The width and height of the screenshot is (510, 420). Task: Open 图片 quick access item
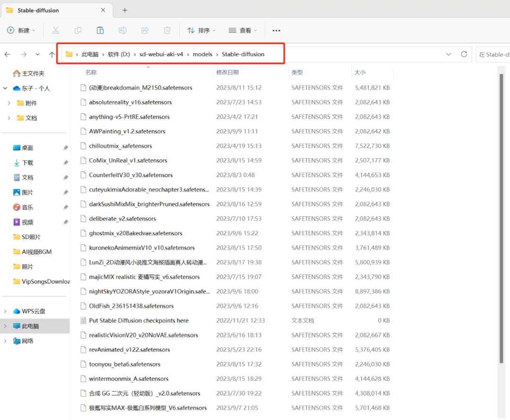click(x=23, y=192)
